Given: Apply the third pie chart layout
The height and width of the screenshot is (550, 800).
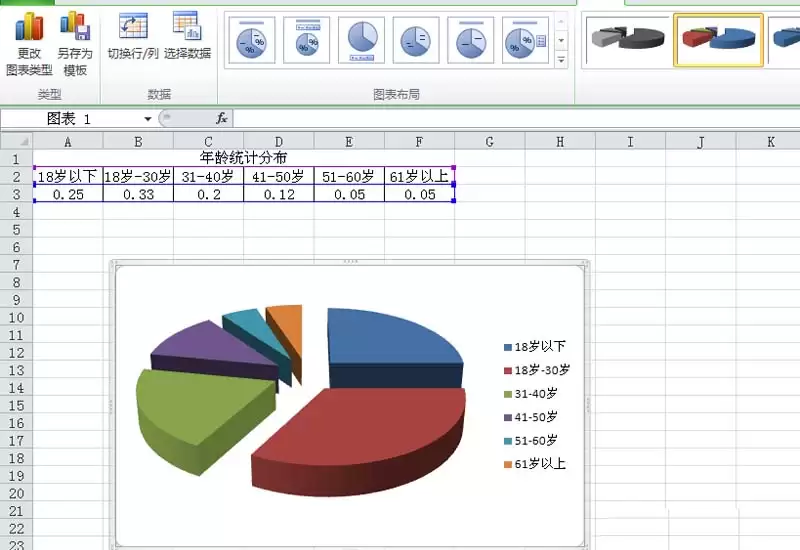Looking at the screenshot, I should pos(361,41).
